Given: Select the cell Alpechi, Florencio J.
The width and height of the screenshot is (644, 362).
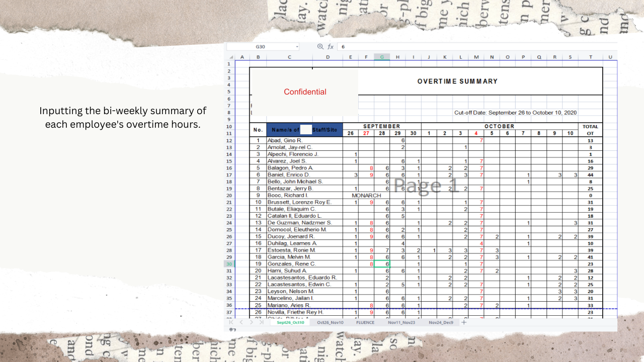Looking at the screenshot, I should [x=304, y=154].
